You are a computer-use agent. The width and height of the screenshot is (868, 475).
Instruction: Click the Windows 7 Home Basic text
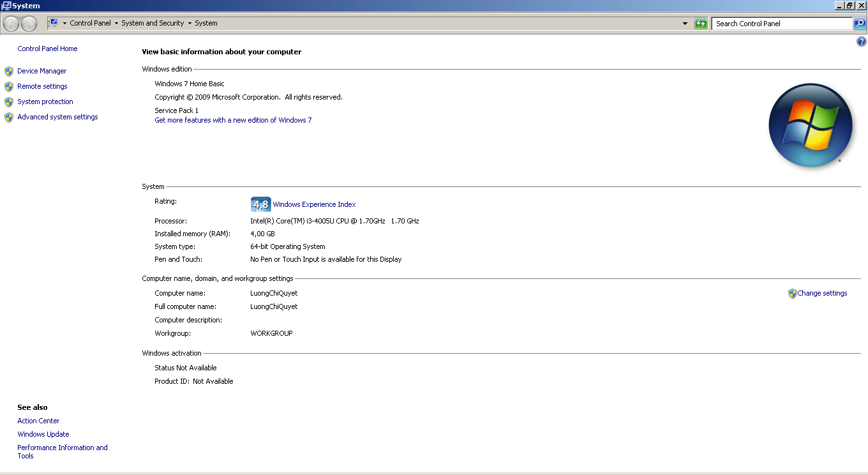(190, 84)
